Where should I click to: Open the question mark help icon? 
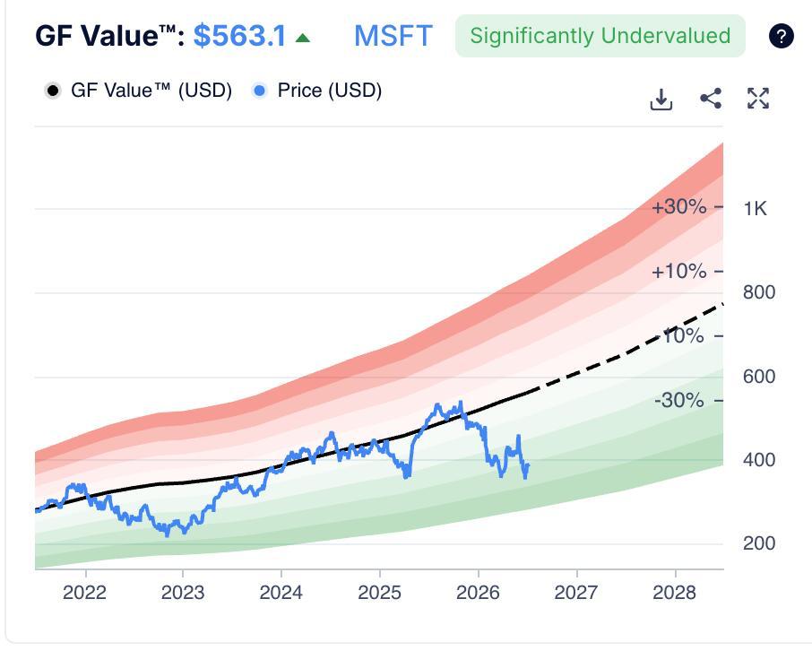tap(781, 36)
